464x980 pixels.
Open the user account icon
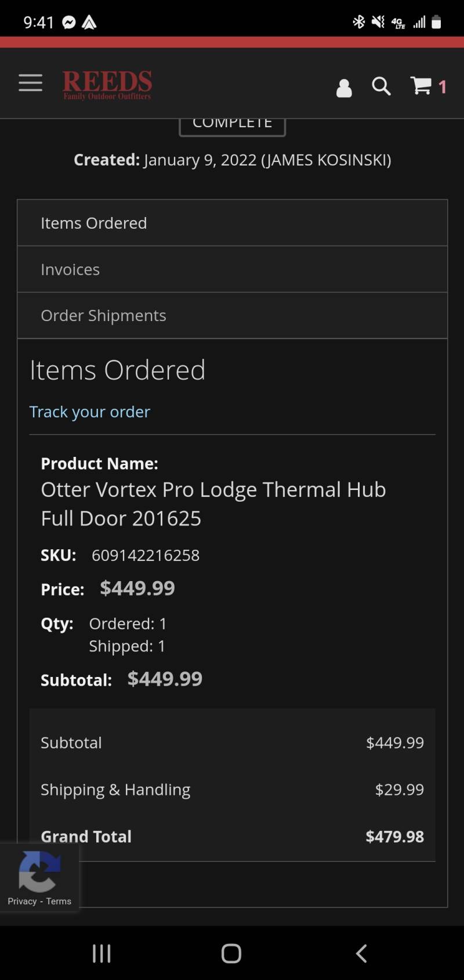coord(344,88)
